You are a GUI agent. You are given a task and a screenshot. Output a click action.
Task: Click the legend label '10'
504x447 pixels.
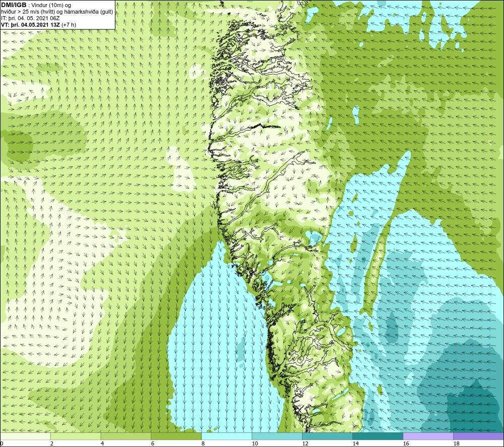click(x=255, y=444)
